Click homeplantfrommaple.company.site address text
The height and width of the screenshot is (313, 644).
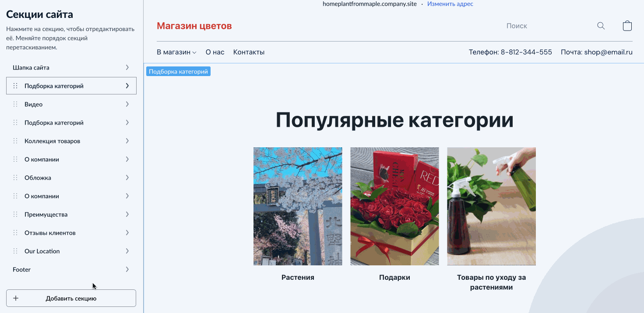click(370, 4)
